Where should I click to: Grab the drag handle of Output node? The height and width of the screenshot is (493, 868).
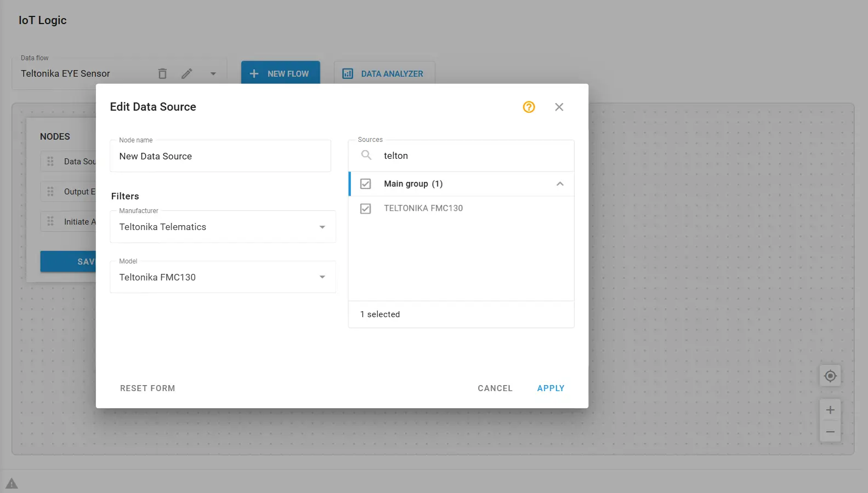50,192
